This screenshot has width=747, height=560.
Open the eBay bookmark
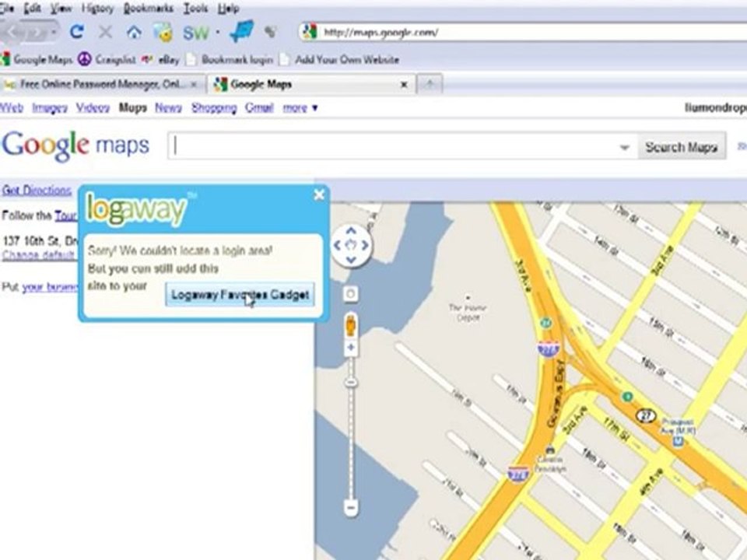(162, 60)
